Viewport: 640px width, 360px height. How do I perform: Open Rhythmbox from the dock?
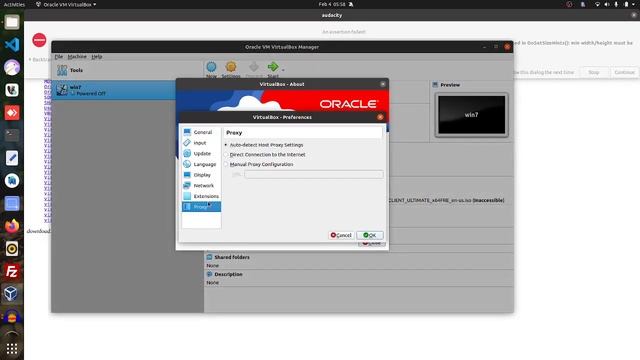tap(12, 249)
